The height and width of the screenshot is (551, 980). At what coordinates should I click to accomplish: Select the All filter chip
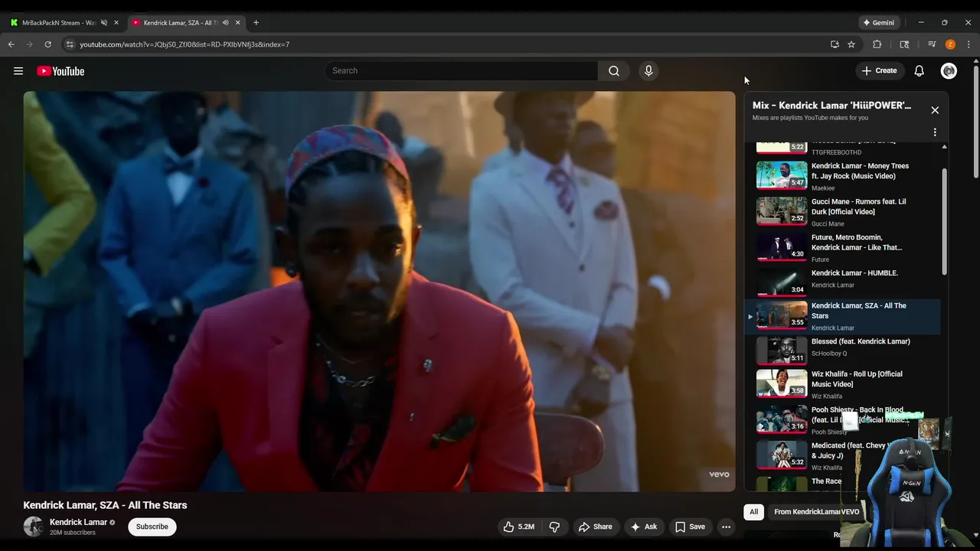click(753, 512)
